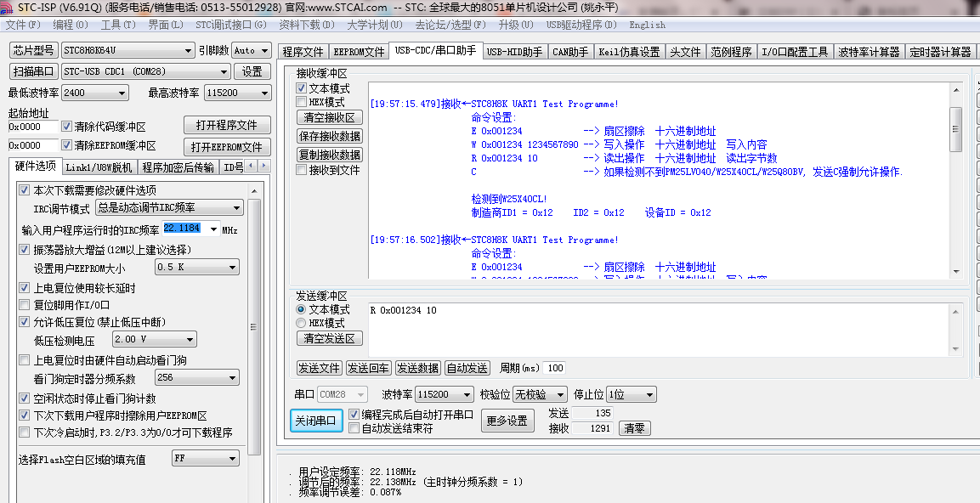980x503 pixels.
Task: Click send period 100 ms input field
Action: (555, 368)
